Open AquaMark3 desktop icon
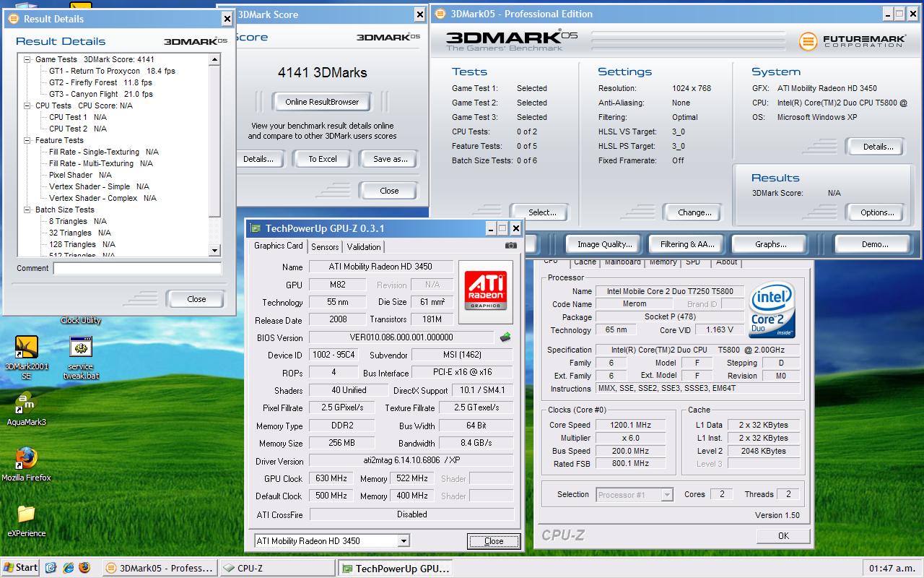Viewport: 924px width, 578px height. (27, 408)
